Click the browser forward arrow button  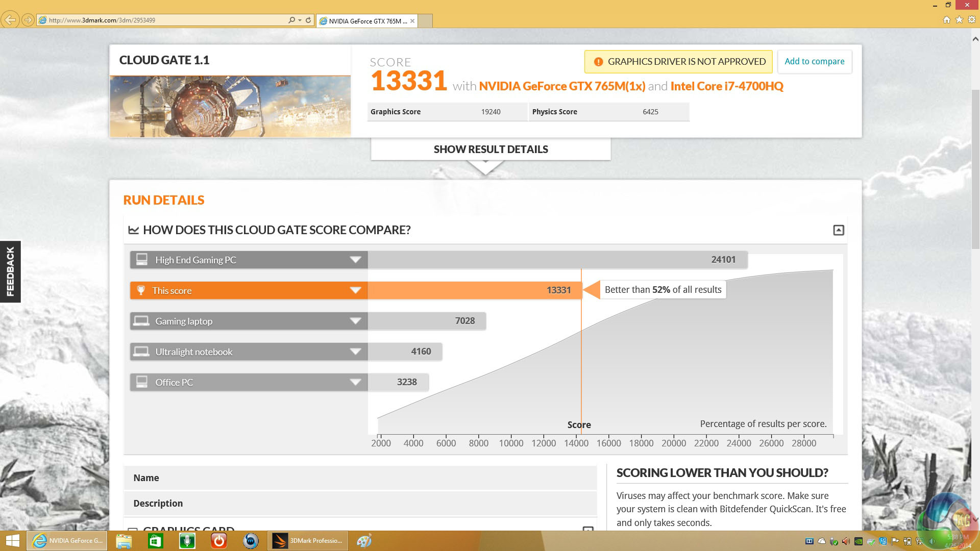click(28, 20)
